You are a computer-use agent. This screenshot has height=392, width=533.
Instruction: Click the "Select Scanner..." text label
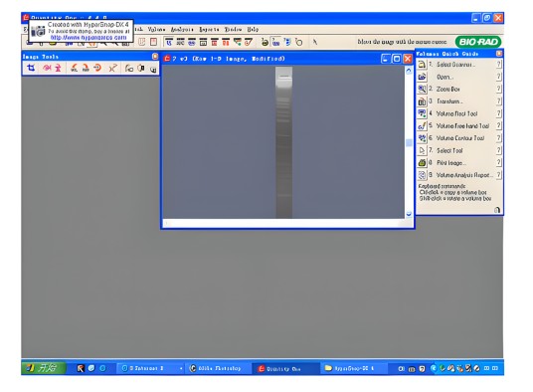pos(455,65)
